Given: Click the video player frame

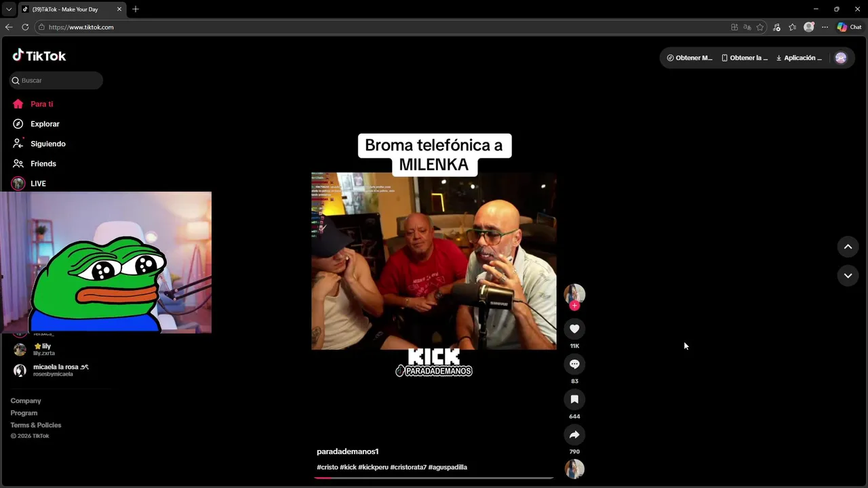Looking at the screenshot, I should point(434,261).
